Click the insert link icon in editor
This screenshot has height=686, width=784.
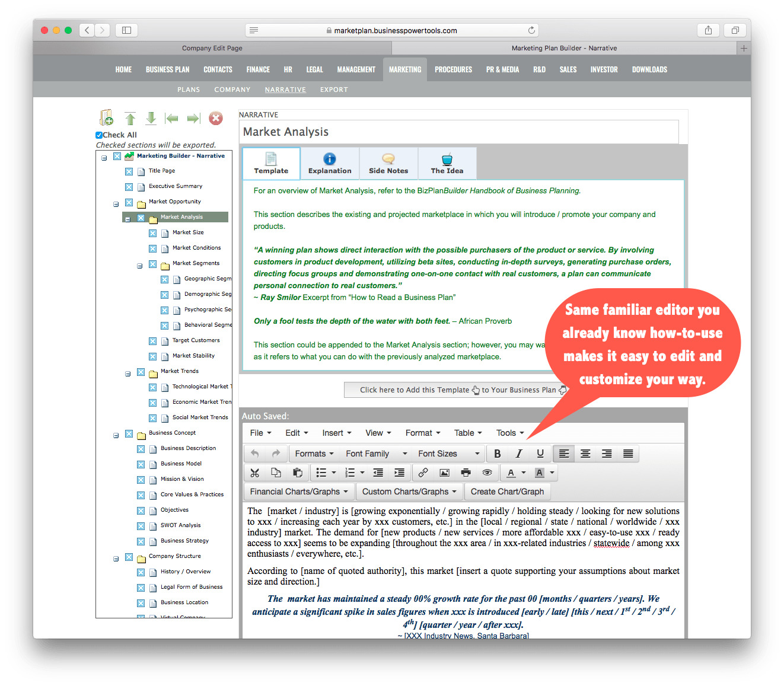tap(423, 473)
